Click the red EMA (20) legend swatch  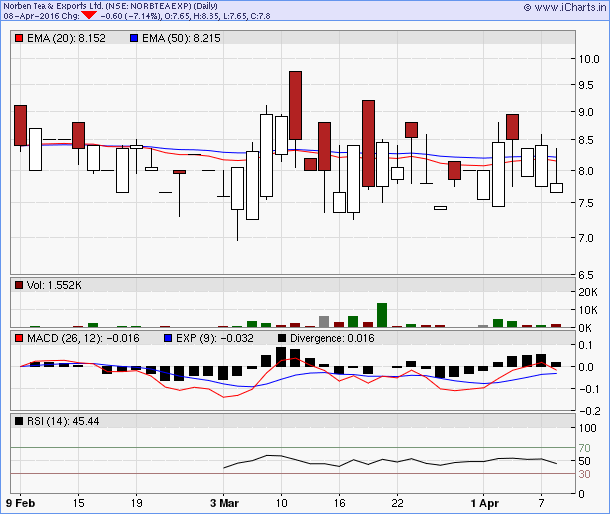[x=19, y=38]
